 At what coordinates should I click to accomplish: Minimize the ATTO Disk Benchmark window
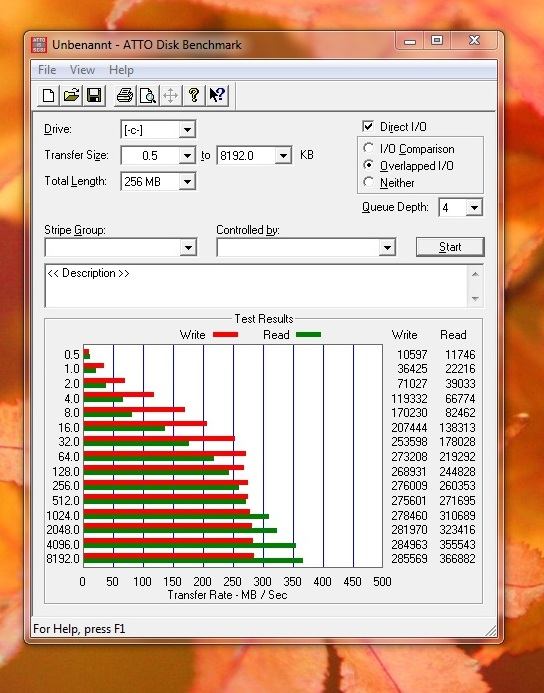tap(410, 41)
